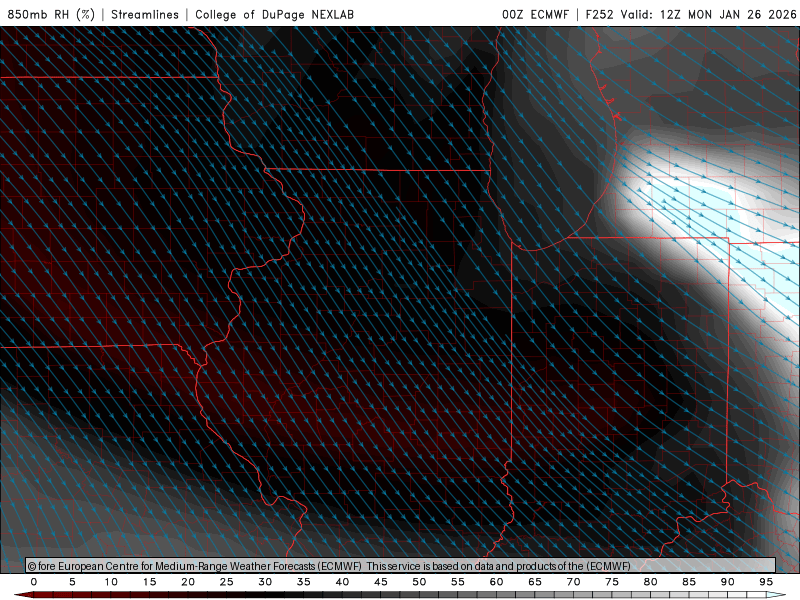The image size is (800, 600).
Task: Click the "55" value on the RH scale
Action: tap(458, 582)
